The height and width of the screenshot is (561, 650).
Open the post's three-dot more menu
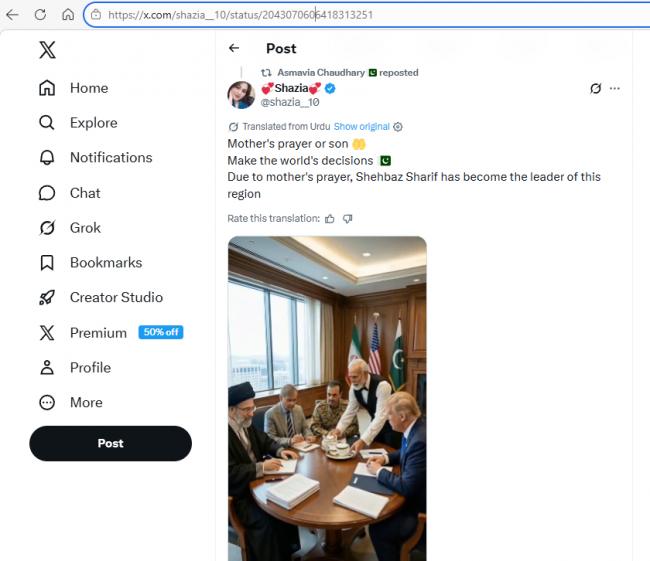(615, 88)
